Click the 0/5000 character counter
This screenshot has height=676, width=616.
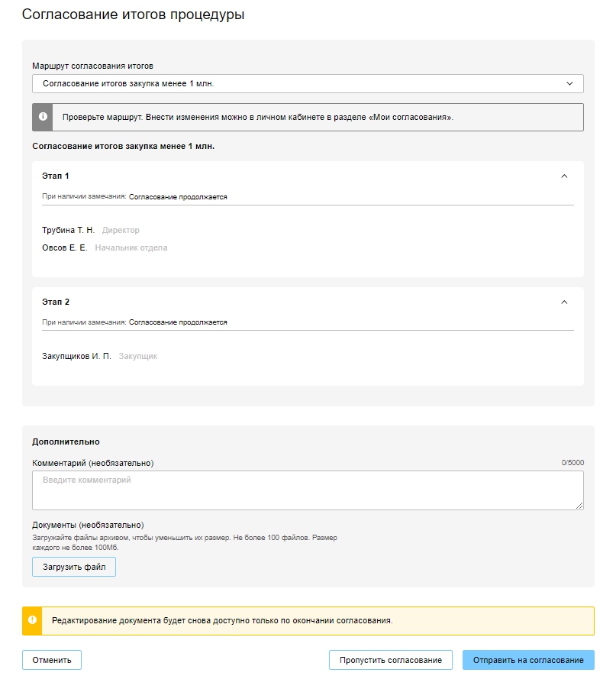pyautogui.click(x=572, y=463)
